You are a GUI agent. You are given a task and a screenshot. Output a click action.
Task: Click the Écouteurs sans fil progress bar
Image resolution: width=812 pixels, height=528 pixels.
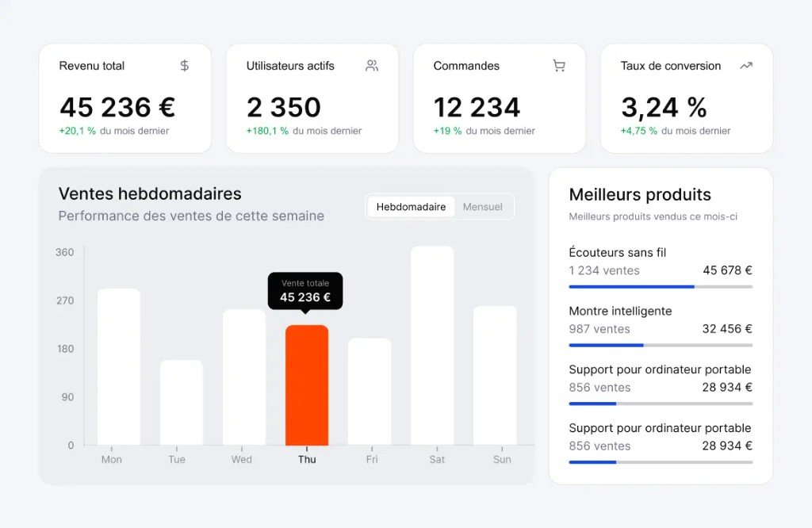(x=661, y=286)
